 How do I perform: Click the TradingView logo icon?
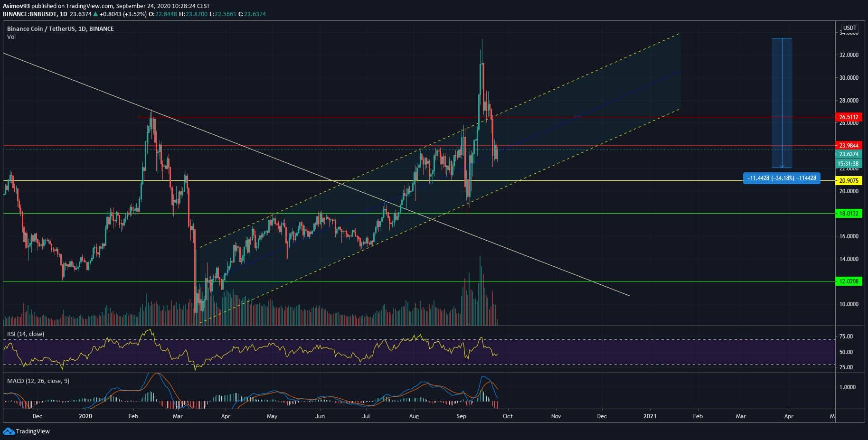tap(9, 431)
